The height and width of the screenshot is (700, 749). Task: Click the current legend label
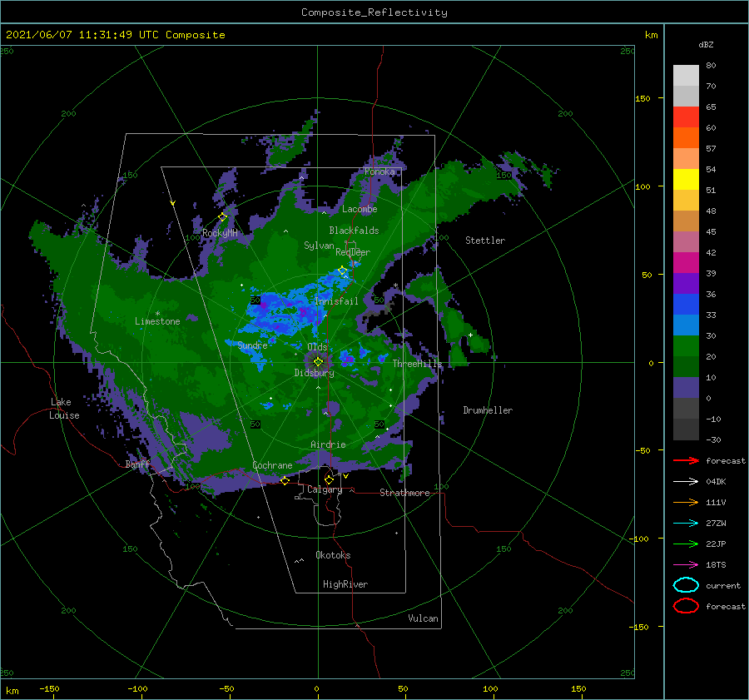tap(723, 585)
